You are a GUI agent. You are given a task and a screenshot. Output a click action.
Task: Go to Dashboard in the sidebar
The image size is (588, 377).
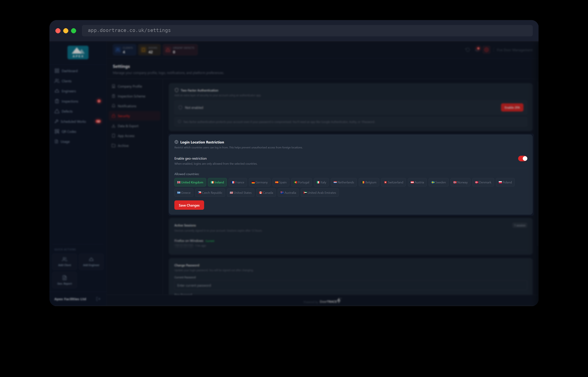(x=78, y=71)
